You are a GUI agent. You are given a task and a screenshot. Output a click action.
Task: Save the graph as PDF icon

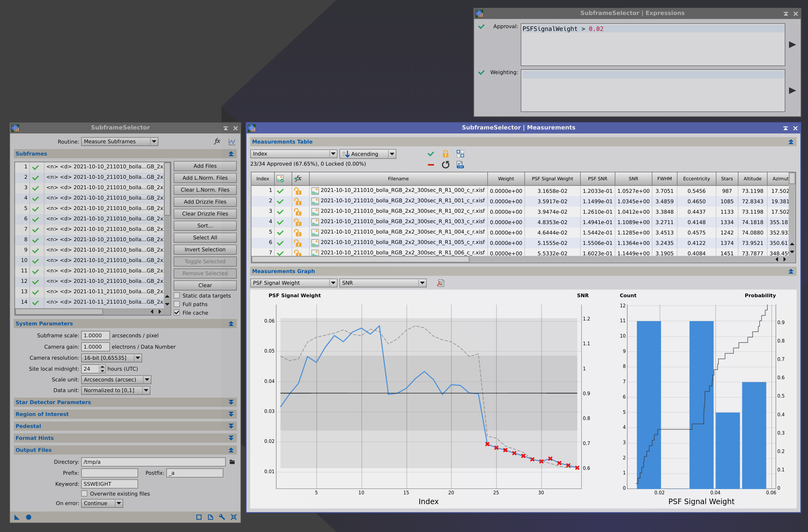440,283
